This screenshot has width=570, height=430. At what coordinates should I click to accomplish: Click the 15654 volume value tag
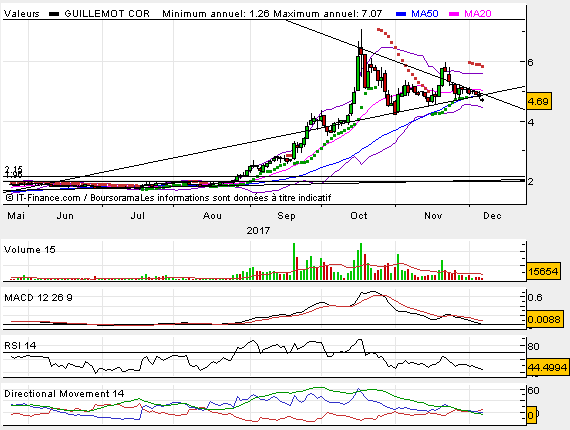click(543, 271)
